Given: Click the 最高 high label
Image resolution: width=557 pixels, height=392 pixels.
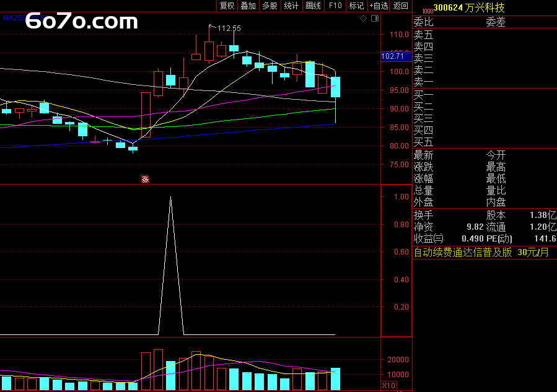Looking at the screenshot, I should pyautogui.click(x=496, y=167).
